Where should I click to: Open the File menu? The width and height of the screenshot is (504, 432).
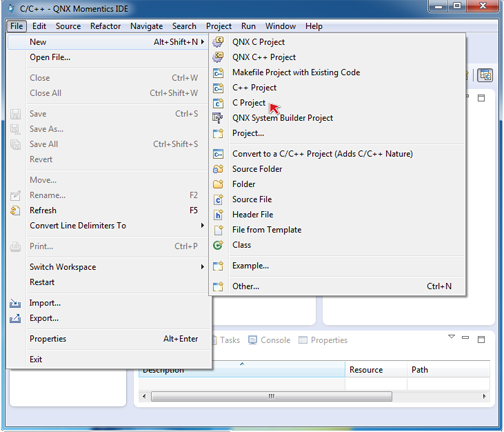coord(16,26)
